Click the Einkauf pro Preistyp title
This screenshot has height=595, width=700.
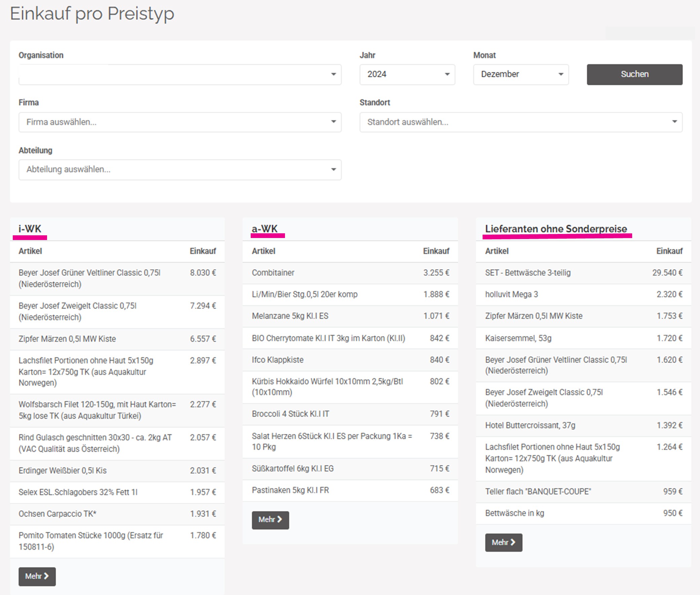[x=92, y=14]
